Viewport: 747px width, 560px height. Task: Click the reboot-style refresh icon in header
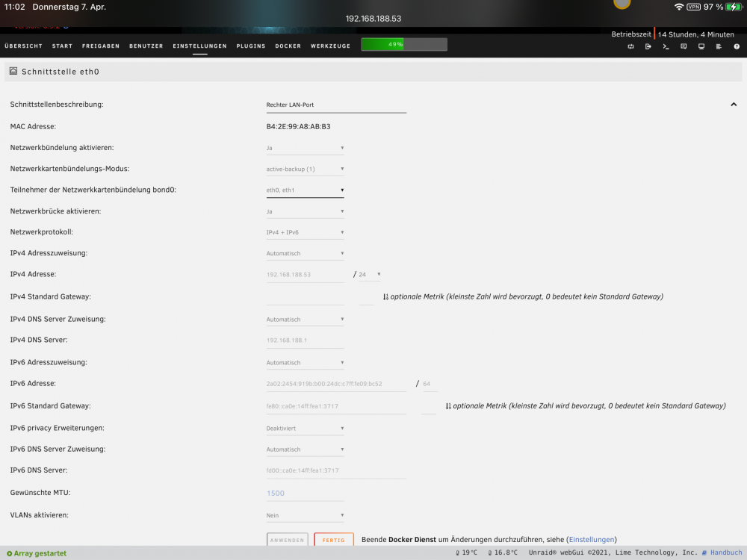click(630, 46)
